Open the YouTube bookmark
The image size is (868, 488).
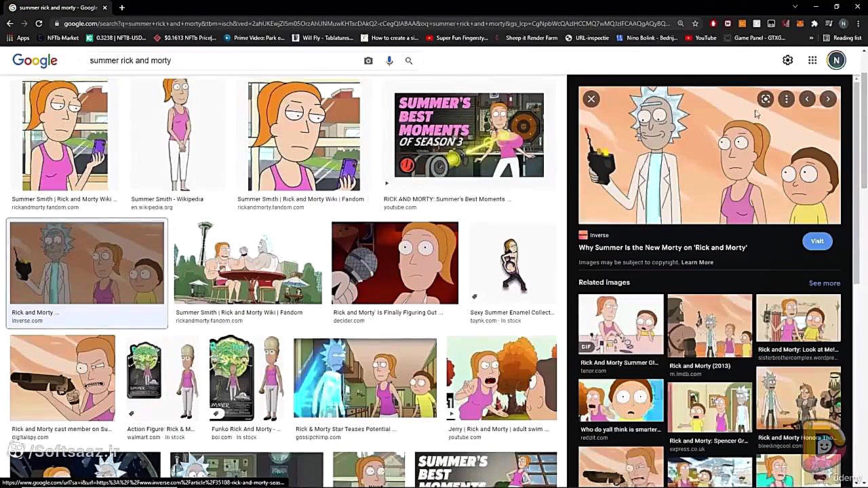(701, 38)
